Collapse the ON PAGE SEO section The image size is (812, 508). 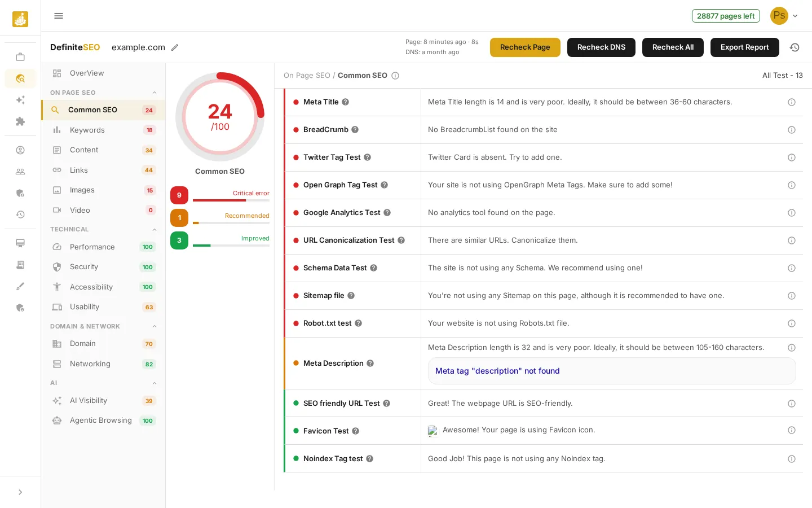pos(155,93)
